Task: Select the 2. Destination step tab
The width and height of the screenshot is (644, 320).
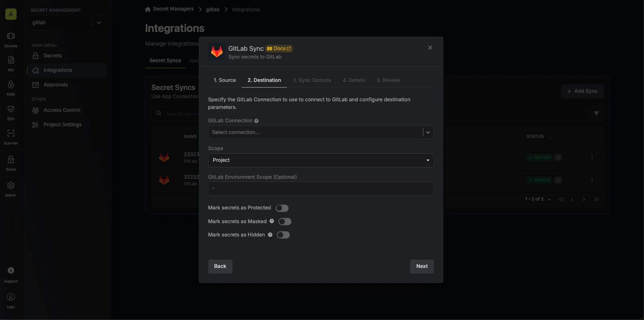Action: pos(264,80)
